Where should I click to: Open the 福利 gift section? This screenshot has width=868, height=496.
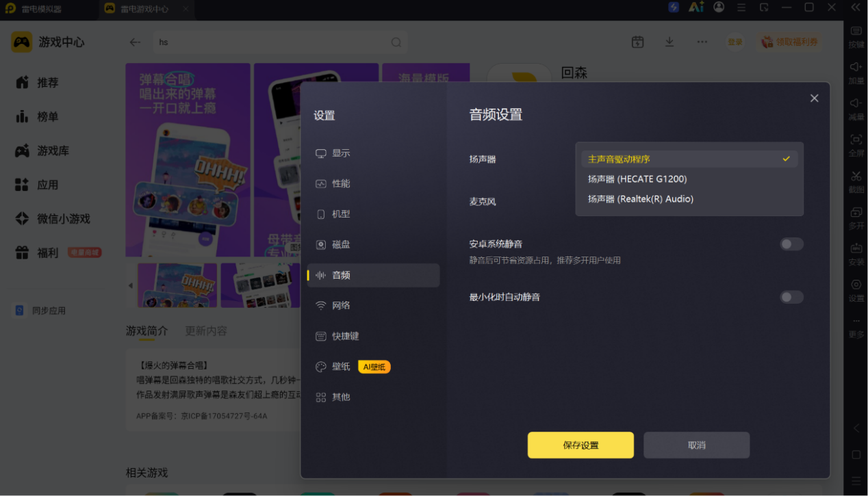tap(38, 253)
